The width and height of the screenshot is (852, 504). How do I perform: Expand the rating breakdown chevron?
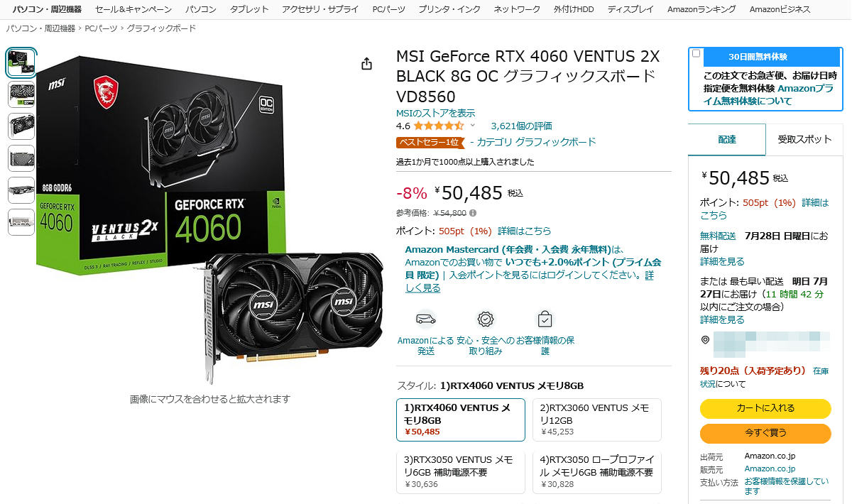tap(473, 126)
